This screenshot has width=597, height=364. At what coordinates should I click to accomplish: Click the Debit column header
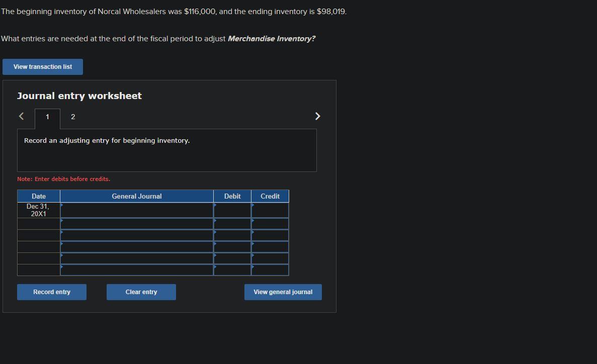(232, 196)
